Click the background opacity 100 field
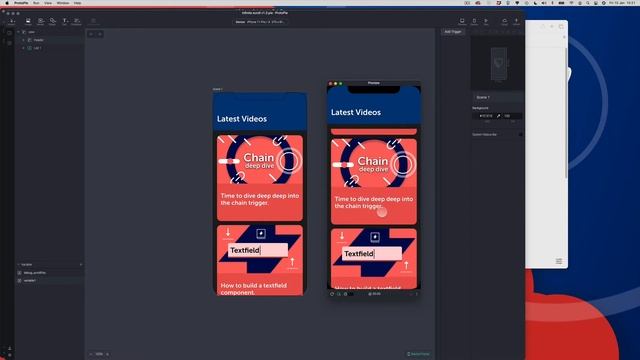640x360 pixels. [512, 116]
